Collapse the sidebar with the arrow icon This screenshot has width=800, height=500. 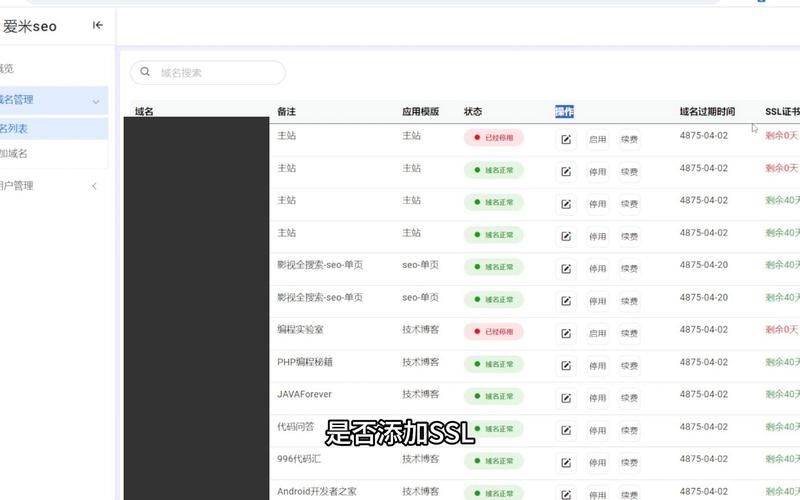pos(97,25)
